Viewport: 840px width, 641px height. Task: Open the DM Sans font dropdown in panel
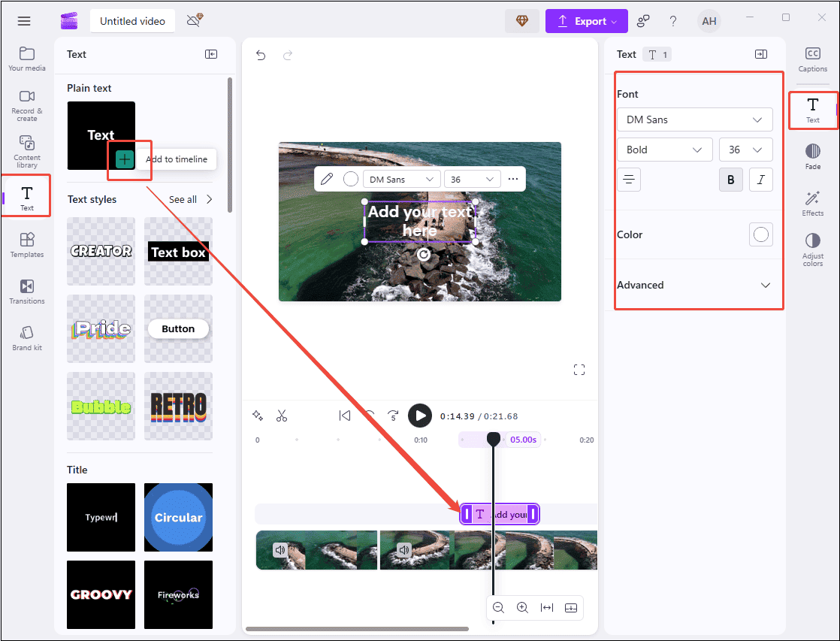694,119
